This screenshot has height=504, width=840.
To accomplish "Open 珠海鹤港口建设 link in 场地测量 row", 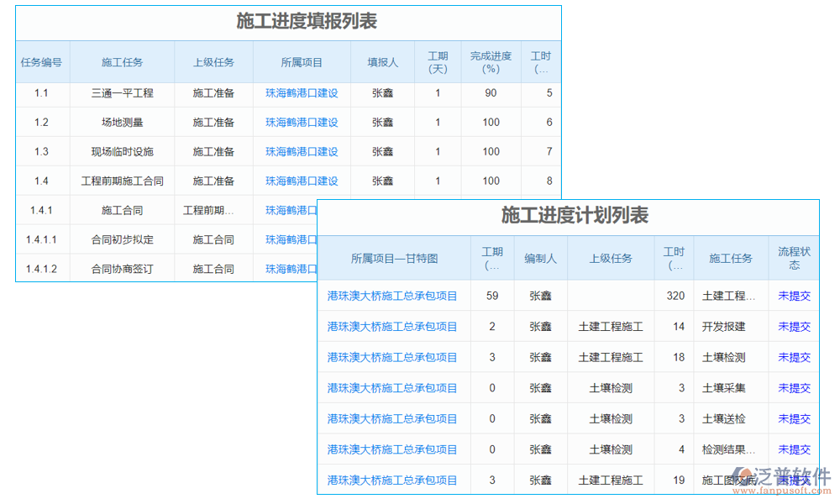I will (x=302, y=122).
